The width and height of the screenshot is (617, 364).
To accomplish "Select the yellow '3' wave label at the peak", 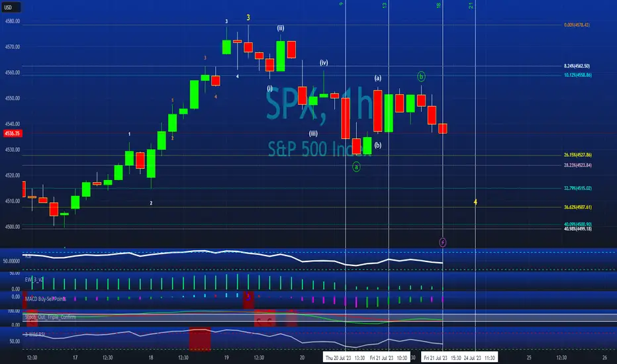I will (x=248, y=17).
